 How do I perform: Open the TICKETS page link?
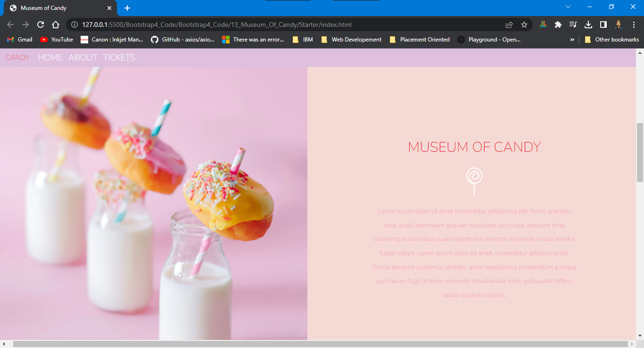tap(119, 57)
